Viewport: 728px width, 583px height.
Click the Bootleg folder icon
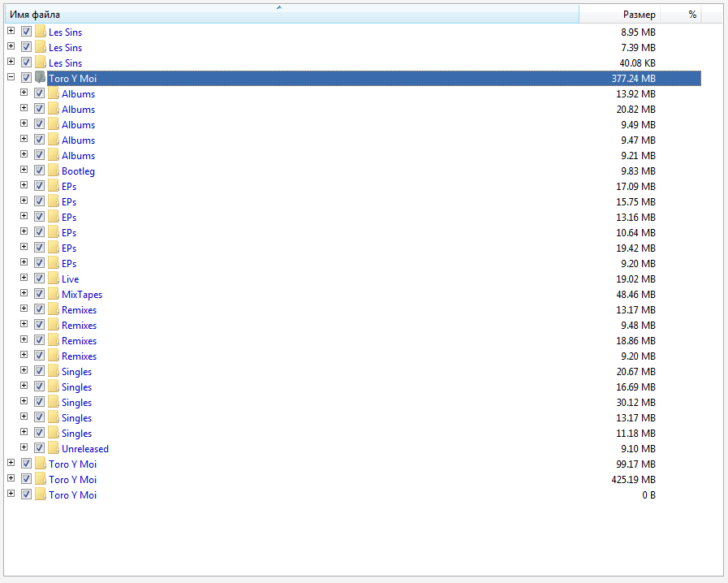(x=54, y=171)
